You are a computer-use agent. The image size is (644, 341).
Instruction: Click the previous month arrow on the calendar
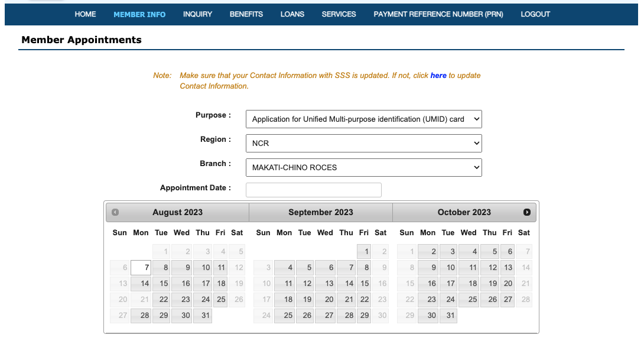click(114, 212)
